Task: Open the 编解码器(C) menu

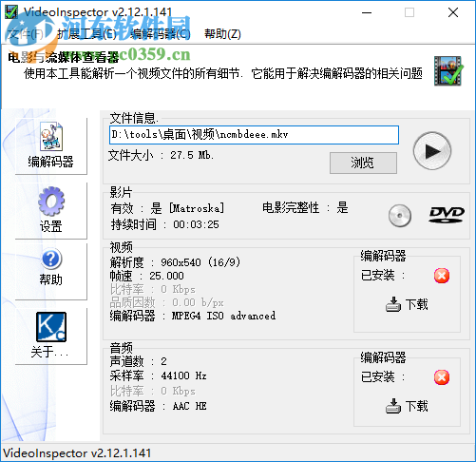Action: (x=161, y=34)
